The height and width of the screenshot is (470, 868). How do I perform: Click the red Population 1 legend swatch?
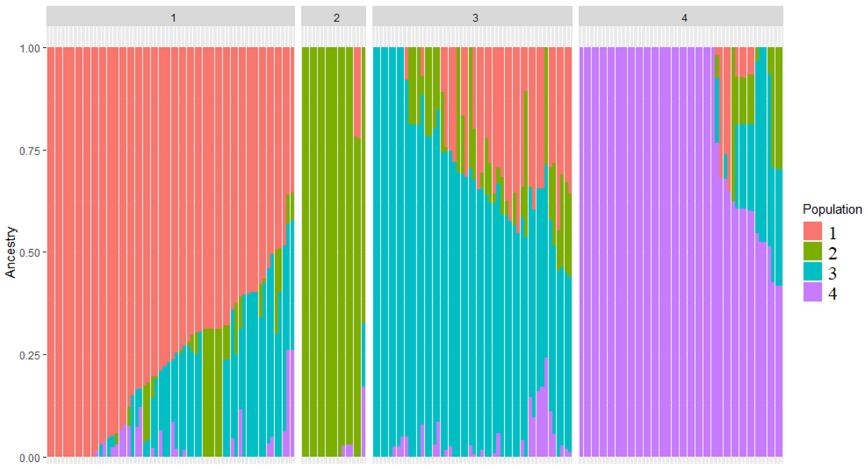[813, 231]
